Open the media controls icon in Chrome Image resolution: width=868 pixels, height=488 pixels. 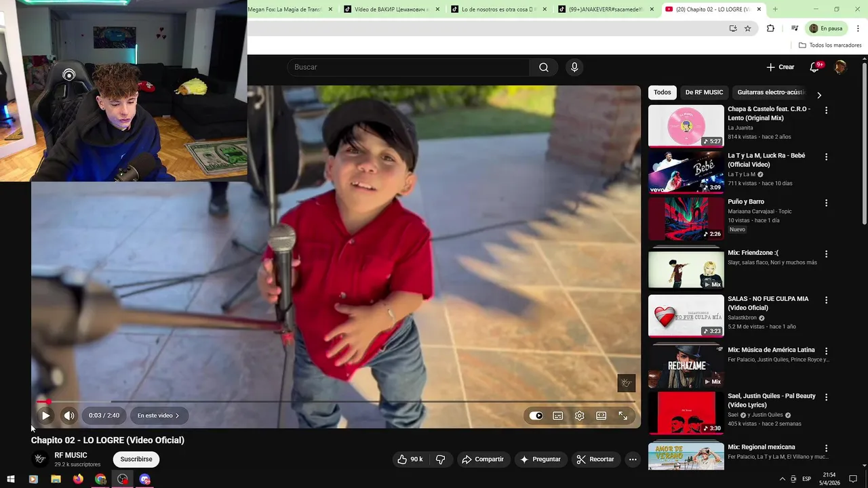coord(794,28)
